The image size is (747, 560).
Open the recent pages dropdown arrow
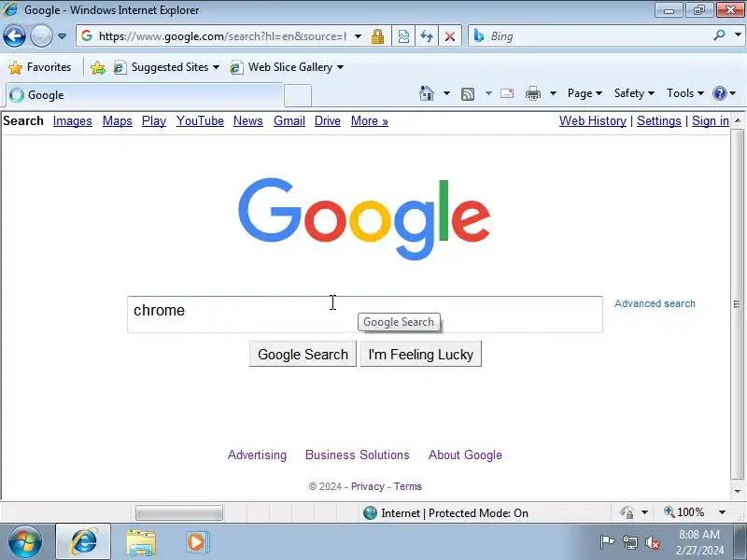pyautogui.click(x=62, y=36)
